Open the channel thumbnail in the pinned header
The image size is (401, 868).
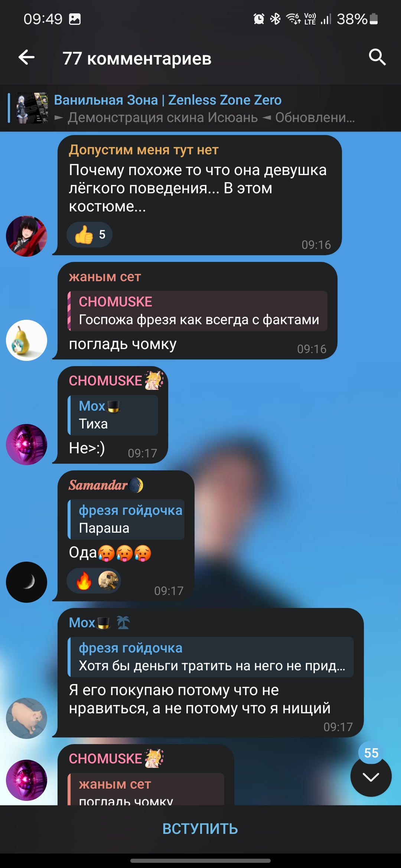point(32,108)
